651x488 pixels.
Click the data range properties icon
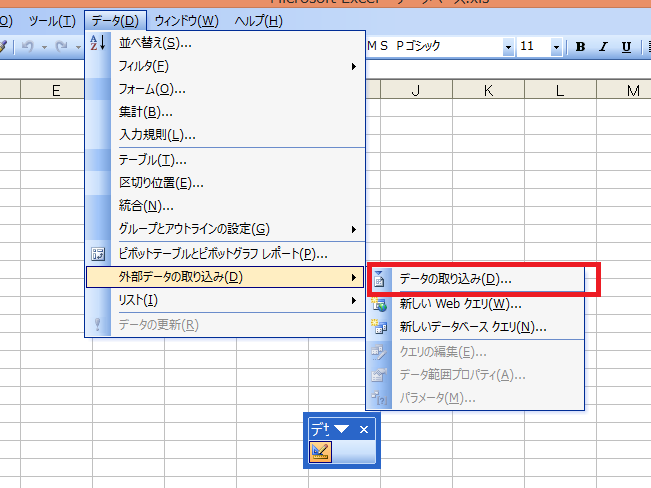(379, 375)
